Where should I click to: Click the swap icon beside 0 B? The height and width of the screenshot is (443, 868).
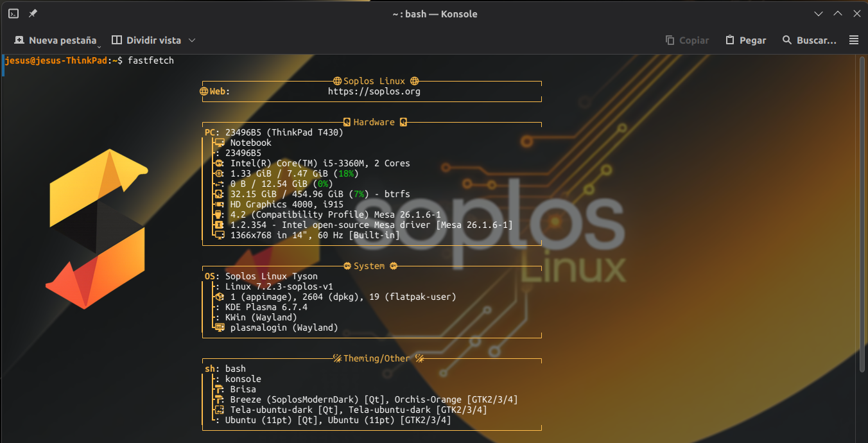[x=219, y=184]
